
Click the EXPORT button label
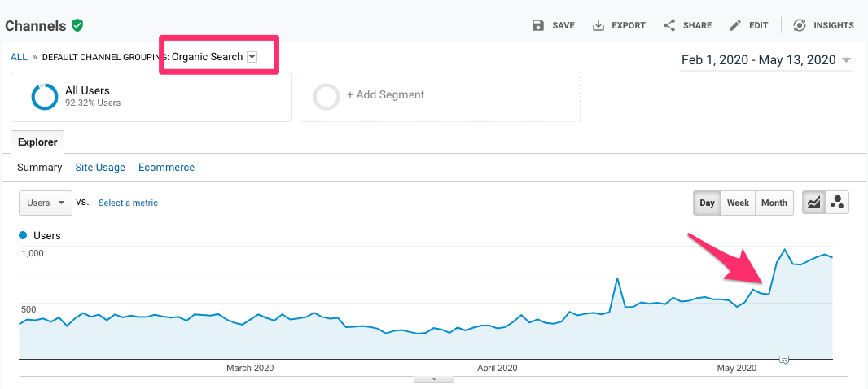pos(629,25)
